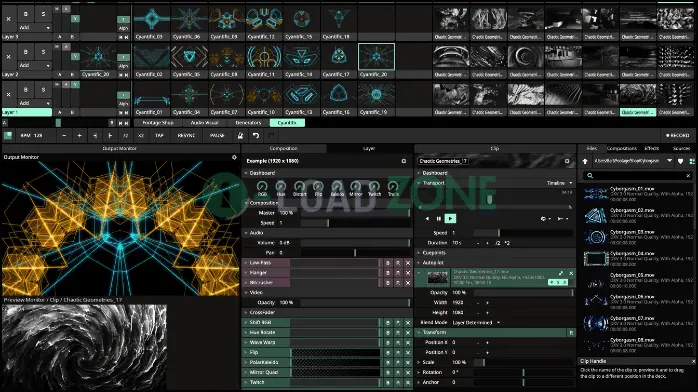Screen dimensions: 698x392
Task: Toggle Solo (S) on Layer 2
Action: [x=43, y=52]
